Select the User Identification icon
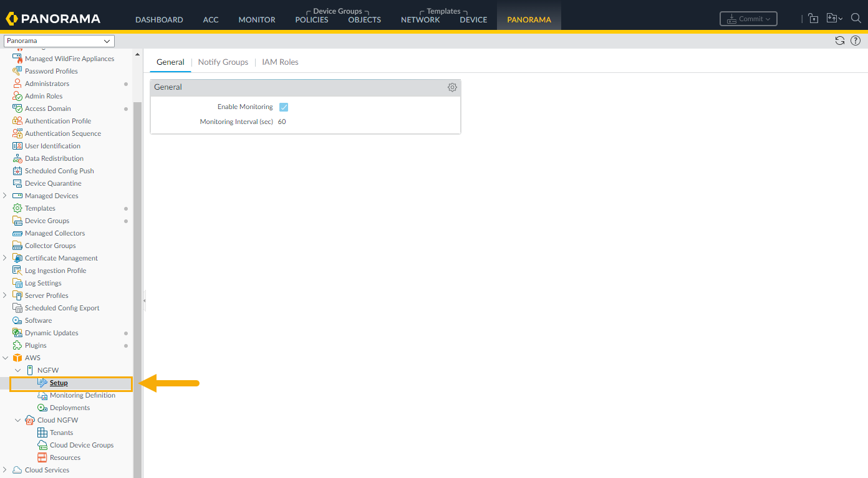The width and height of the screenshot is (868, 478). pyautogui.click(x=17, y=146)
